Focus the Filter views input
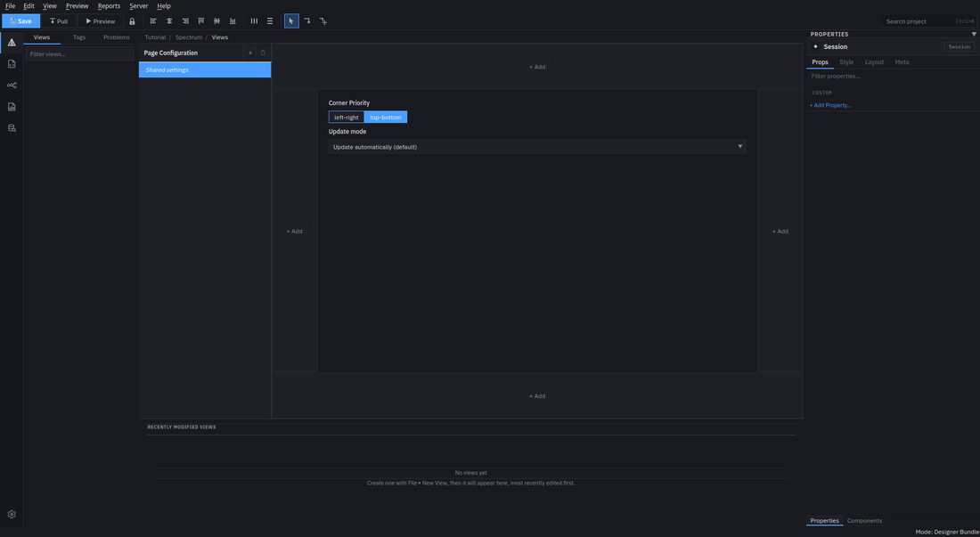980x537 pixels. [79, 54]
